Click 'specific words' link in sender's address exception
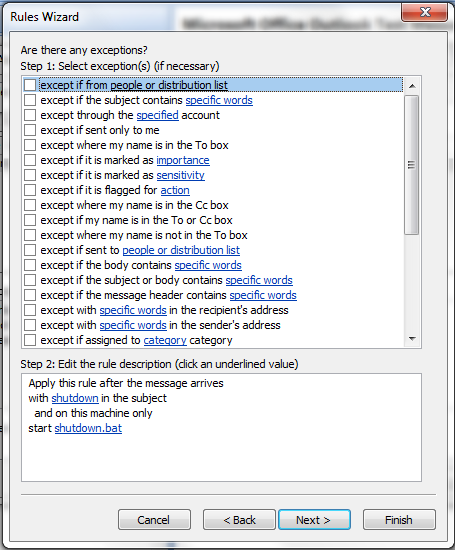Screen dimensions: 455x550 (x=133, y=326)
